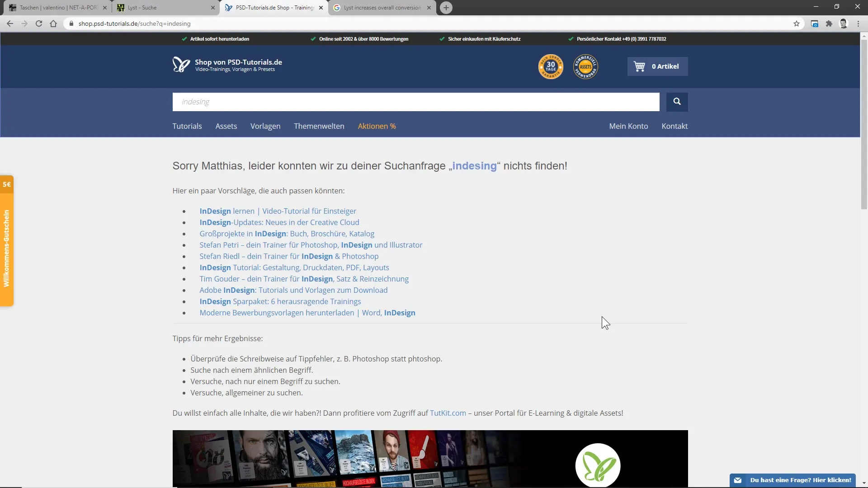This screenshot has width=868, height=488.
Task: Go to the browser home page
Action: (53, 23)
